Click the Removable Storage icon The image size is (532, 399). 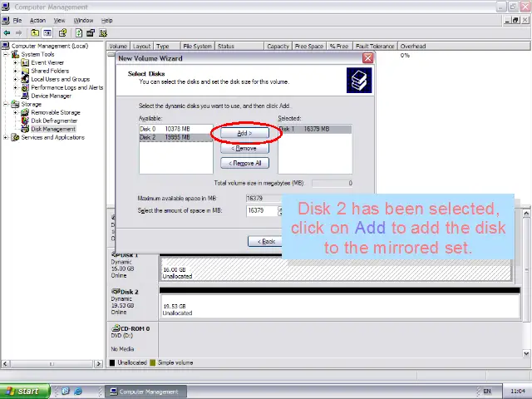(25, 112)
